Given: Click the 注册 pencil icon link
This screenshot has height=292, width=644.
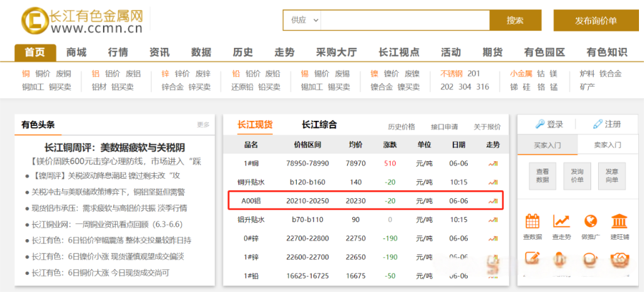Looking at the screenshot, I should 607,124.
